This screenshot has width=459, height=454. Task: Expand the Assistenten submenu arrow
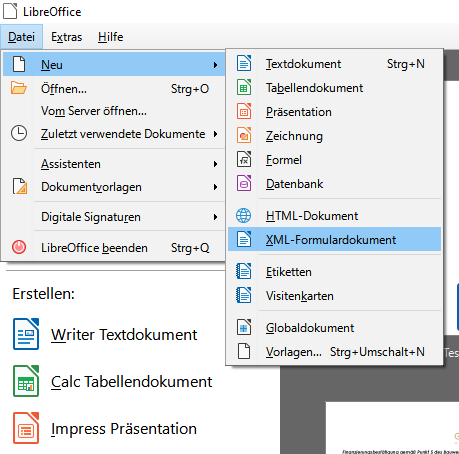pos(215,164)
